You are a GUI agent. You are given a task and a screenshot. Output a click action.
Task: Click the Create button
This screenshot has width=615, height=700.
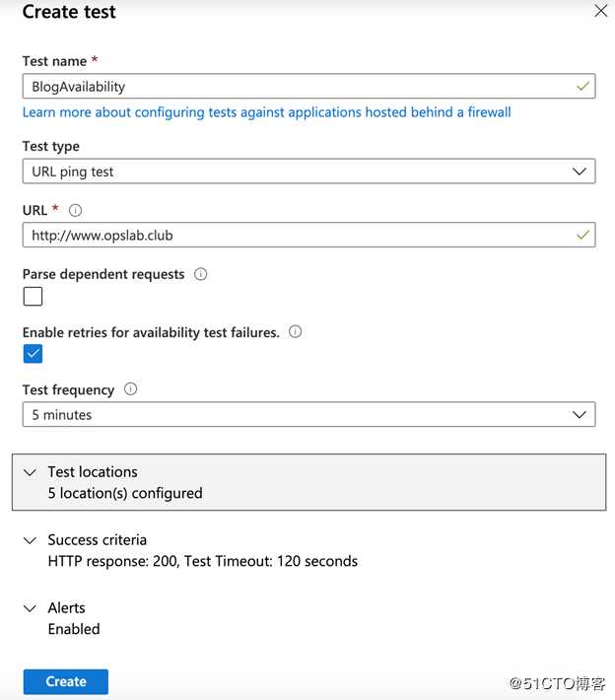(x=66, y=681)
